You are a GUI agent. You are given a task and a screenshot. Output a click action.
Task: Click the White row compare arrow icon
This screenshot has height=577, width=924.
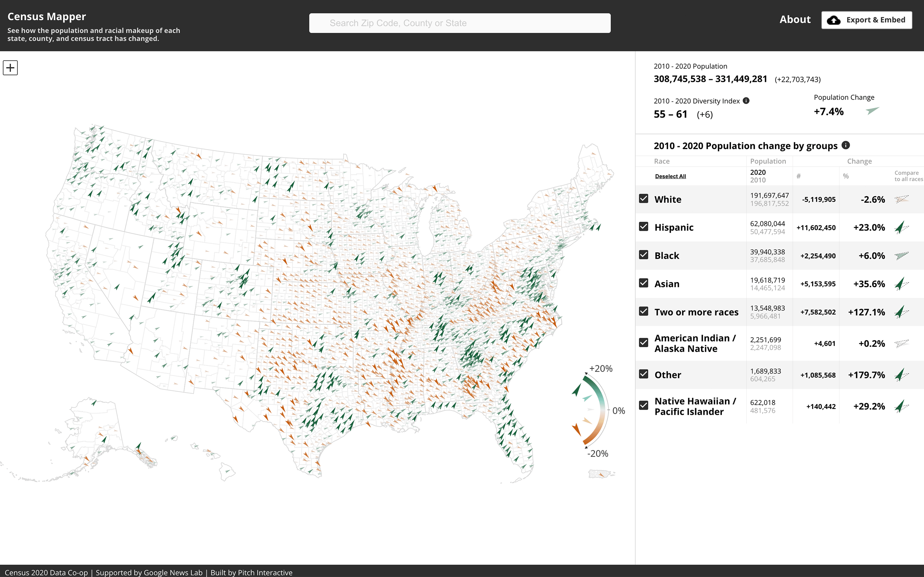click(902, 199)
